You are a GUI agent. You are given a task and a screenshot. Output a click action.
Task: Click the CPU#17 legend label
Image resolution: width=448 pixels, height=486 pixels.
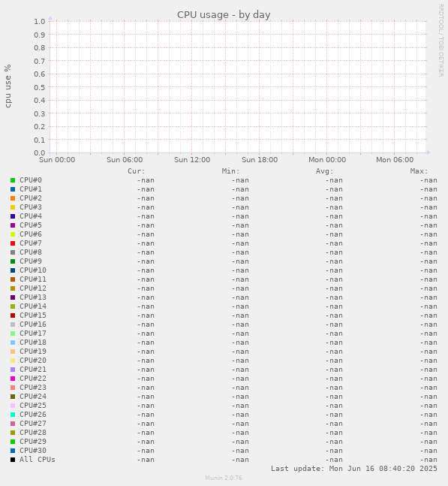[x=33, y=334]
